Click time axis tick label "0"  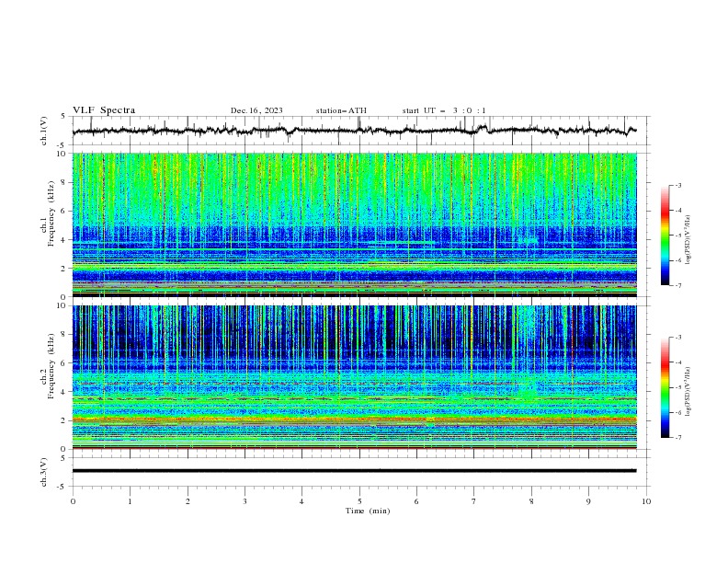tap(73, 501)
